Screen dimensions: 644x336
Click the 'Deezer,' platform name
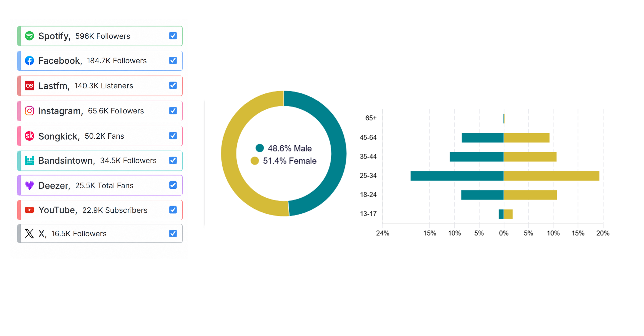click(54, 186)
